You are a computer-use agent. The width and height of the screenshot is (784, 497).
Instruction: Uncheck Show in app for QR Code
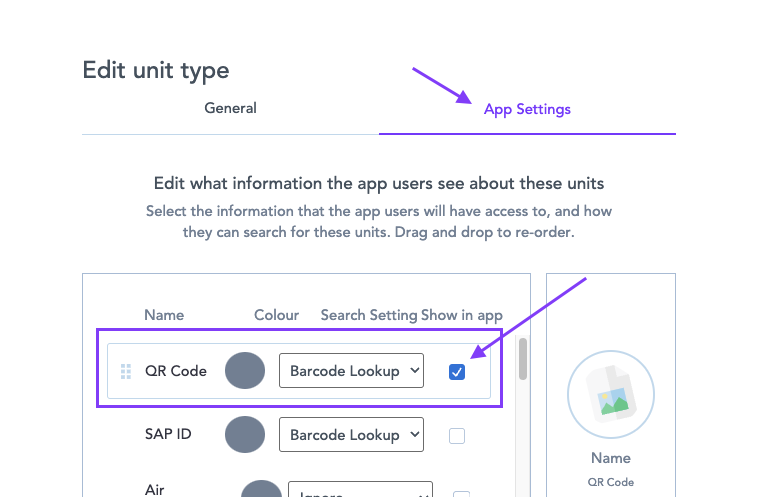pyautogui.click(x=457, y=372)
